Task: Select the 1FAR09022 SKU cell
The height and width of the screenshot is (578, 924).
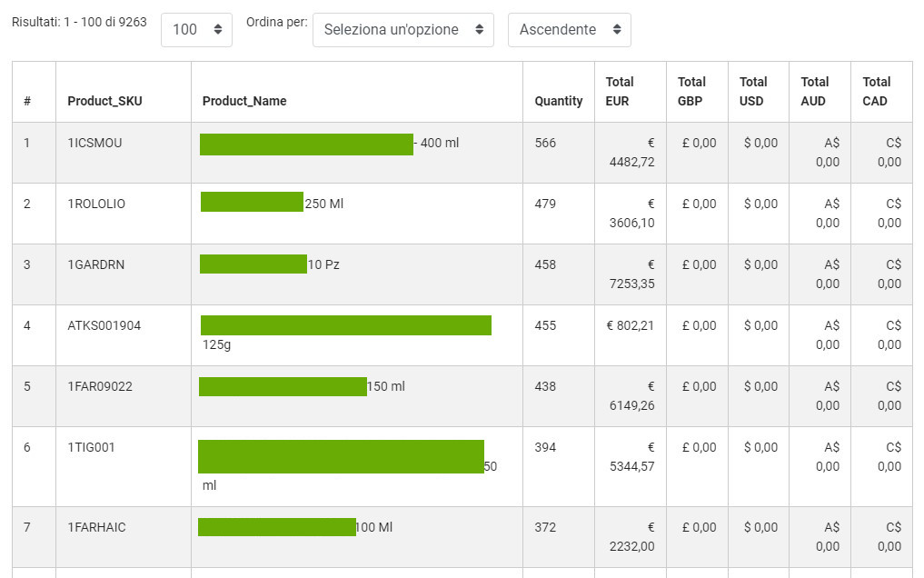Action: [x=100, y=387]
